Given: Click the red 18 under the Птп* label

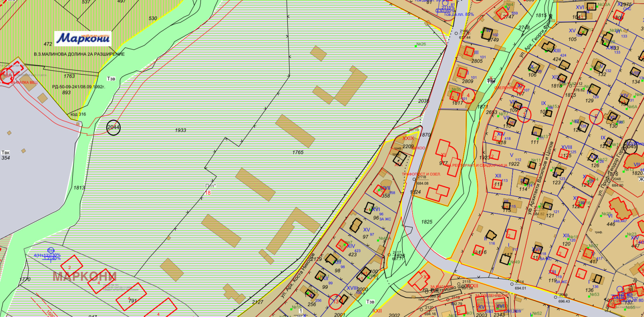Looking at the screenshot, I should [x=208, y=193].
